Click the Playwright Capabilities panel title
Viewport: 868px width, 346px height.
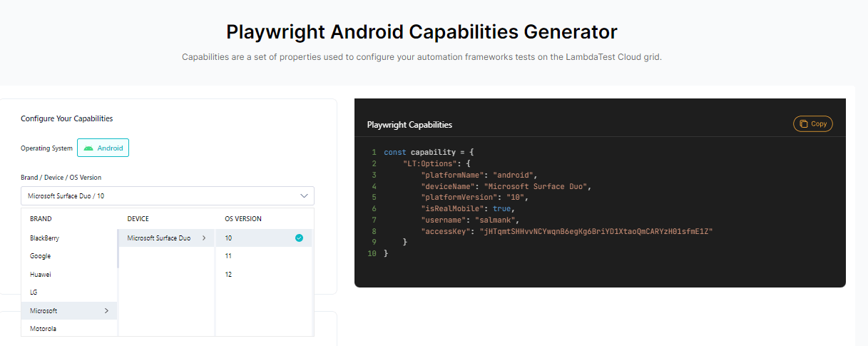coord(409,125)
